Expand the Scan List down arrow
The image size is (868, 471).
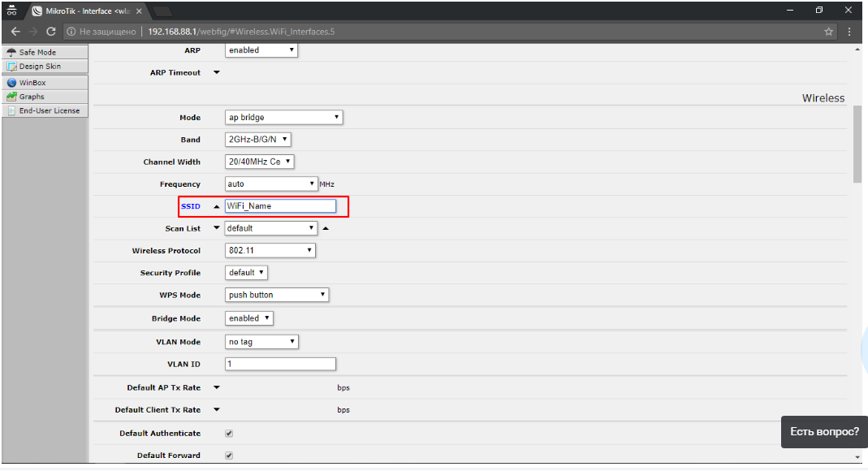click(217, 228)
